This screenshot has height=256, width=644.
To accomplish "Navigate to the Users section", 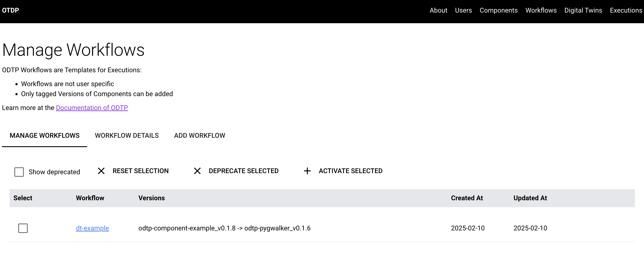I will click(x=463, y=11).
